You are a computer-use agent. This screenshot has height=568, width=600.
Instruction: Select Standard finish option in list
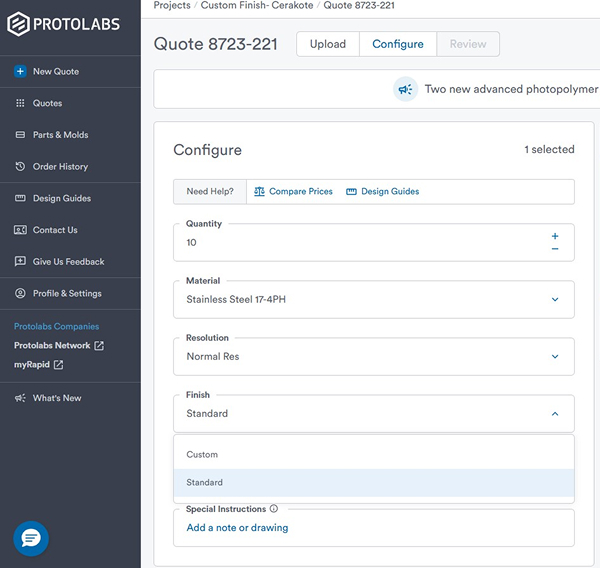[x=373, y=482]
